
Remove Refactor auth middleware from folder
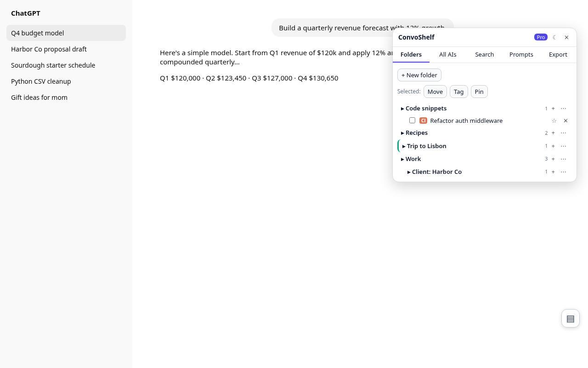tap(565, 121)
